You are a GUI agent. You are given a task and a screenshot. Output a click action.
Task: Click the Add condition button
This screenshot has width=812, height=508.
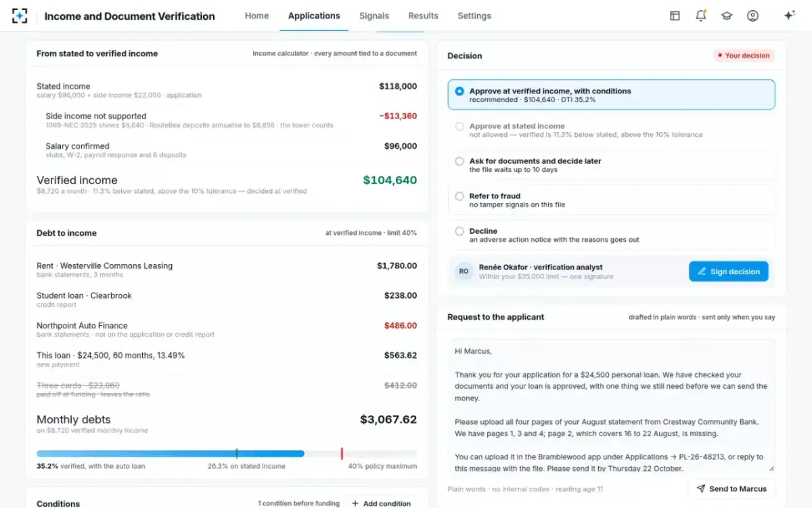pos(381,503)
